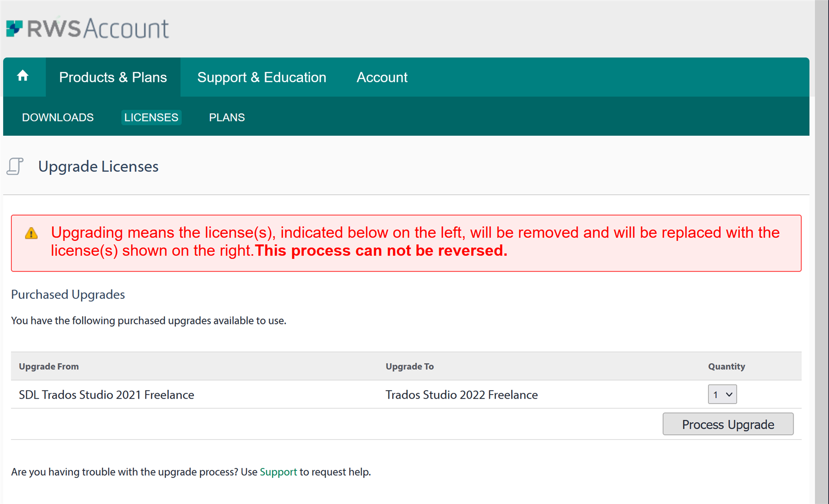This screenshot has width=829, height=504.
Task: Switch to the DOWNLOADS tab
Action: point(58,117)
